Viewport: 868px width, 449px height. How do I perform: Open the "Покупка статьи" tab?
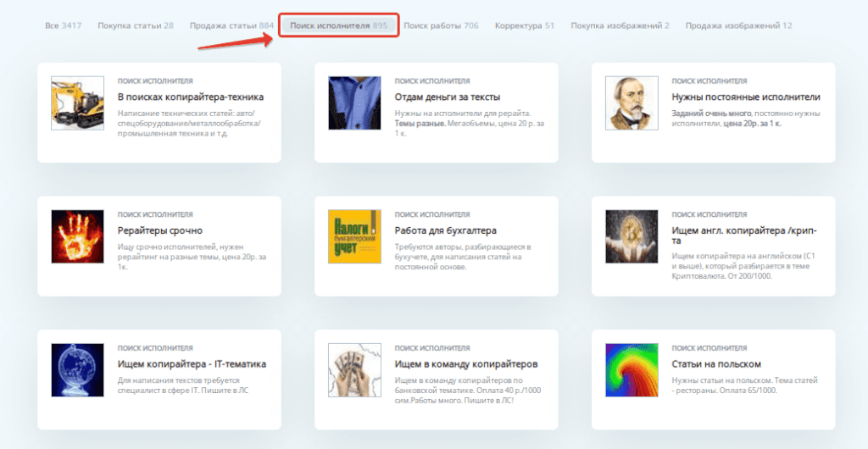click(x=136, y=25)
